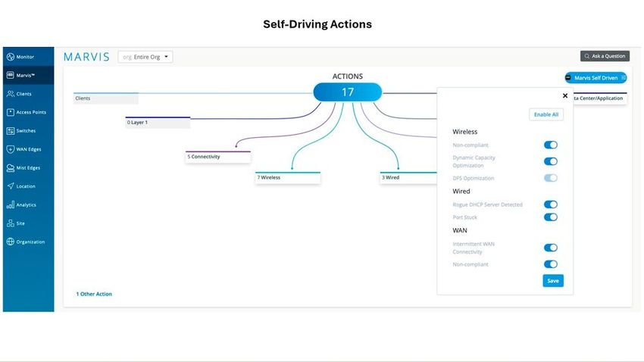Open Switches menu label
Image resolution: width=644 pixels, height=362 pixels.
tap(26, 131)
